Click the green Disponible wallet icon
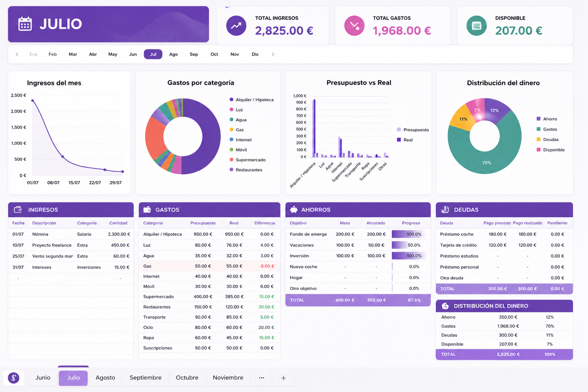The width and height of the screenshot is (588, 392). [477, 26]
